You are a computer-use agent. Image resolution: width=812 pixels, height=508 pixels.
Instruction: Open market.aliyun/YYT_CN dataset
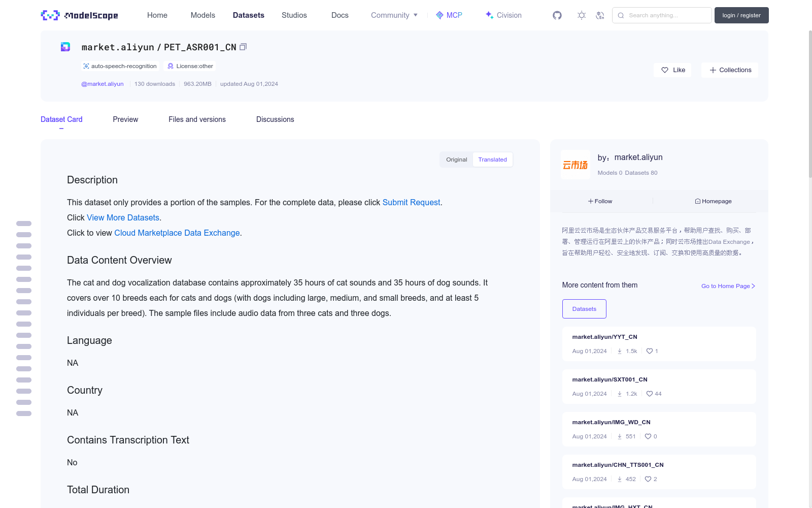(605, 337)
